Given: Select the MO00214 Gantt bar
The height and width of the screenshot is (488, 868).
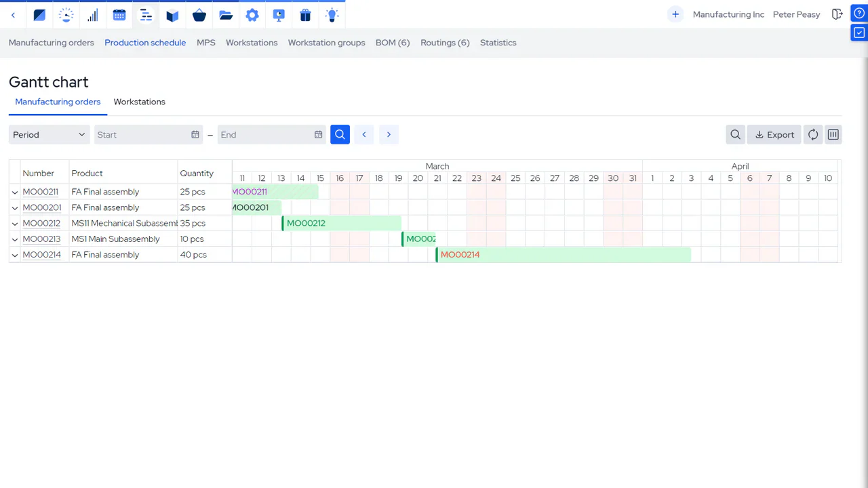Looking at the screenshot, I should coord(564,255).
